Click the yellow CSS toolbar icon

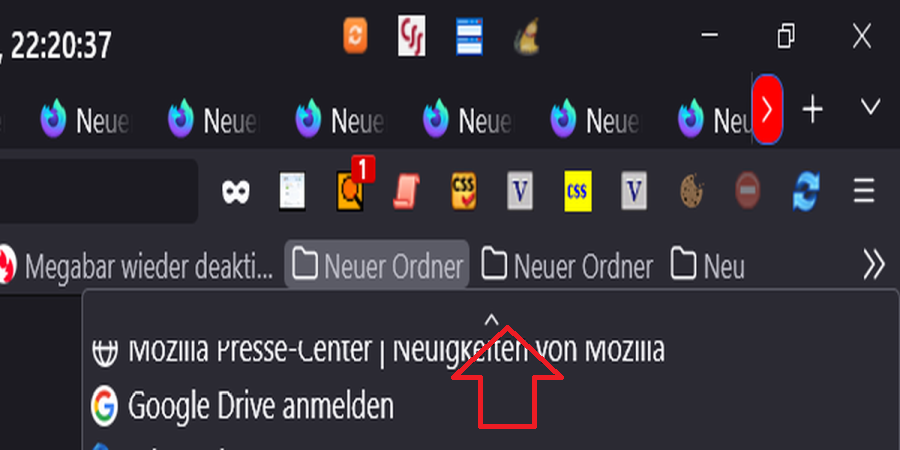[x=577, y=191]
